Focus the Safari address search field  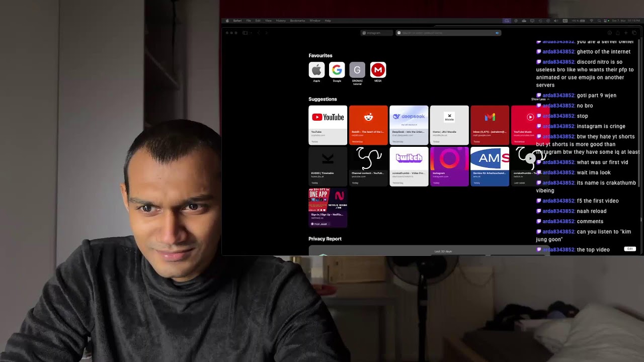pyautogui.click(x=448, y=33)
